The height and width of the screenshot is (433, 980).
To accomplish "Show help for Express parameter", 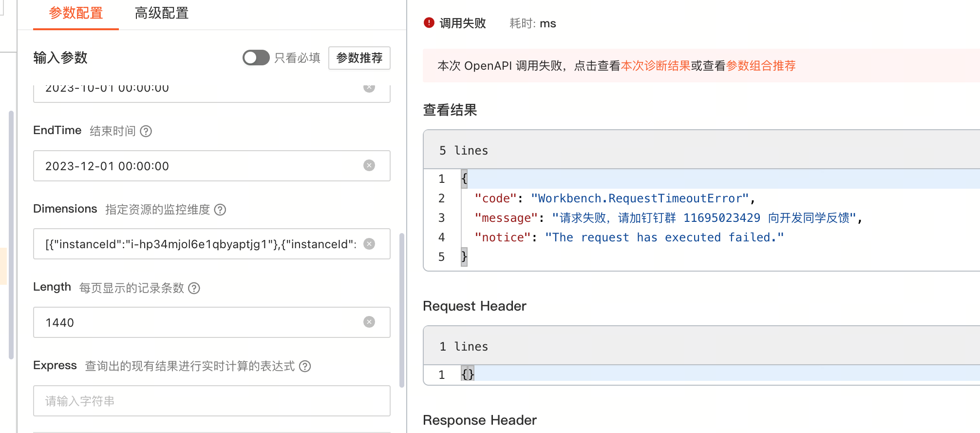I will tap(305, 366).
